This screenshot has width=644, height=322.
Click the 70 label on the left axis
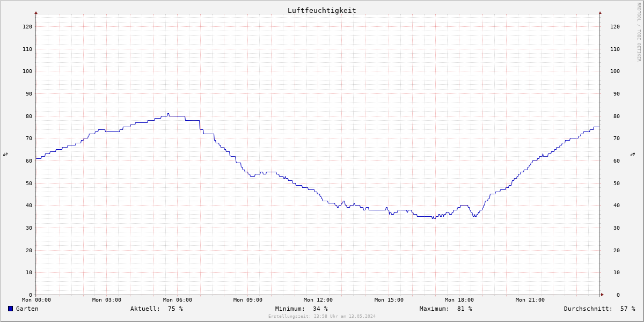(28, 138)
